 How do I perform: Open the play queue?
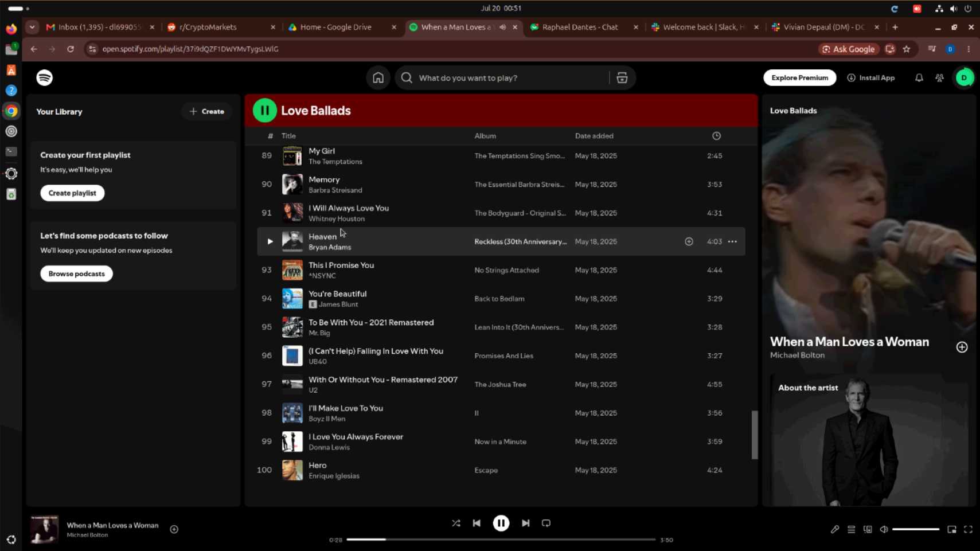[851, 529]
